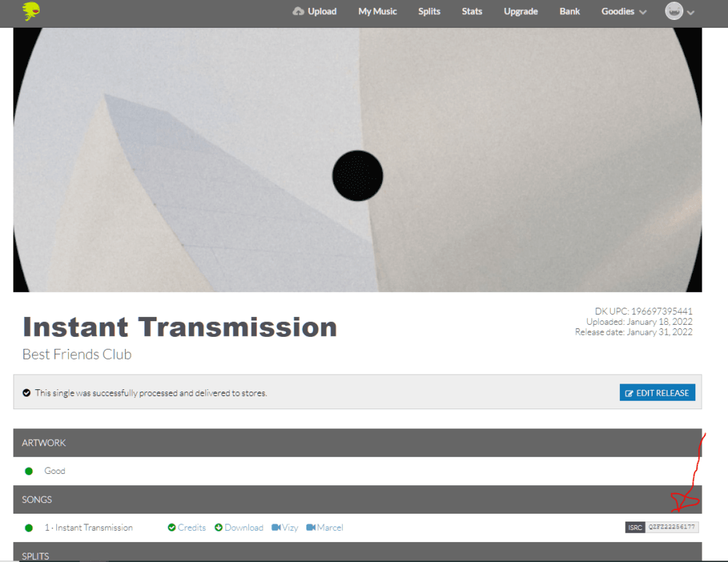The width and height of the screenshot is (728, 562).
Task: Click the green status dot next to Good
Action: 28,470
